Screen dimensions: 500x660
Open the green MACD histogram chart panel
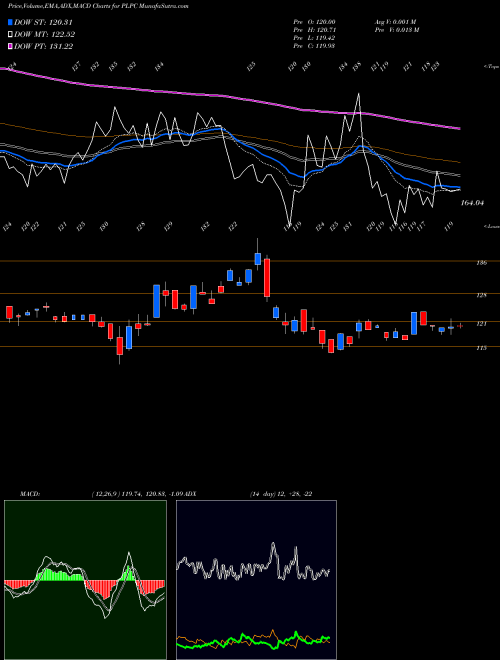(85, 580)
